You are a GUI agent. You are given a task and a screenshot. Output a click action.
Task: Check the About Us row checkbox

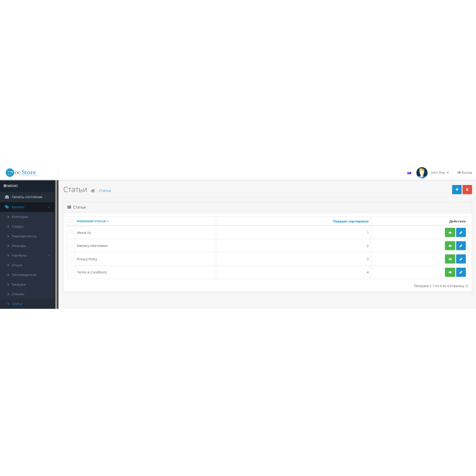click(71, 233)
